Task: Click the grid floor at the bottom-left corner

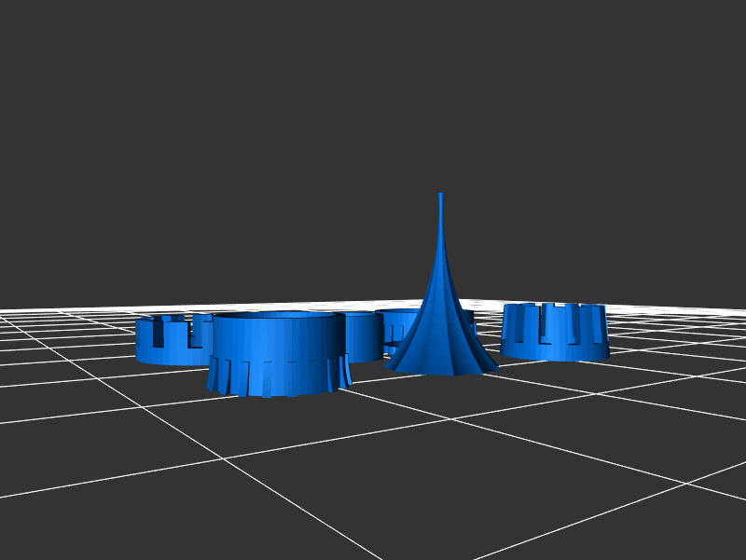Action: pos(37,531)
